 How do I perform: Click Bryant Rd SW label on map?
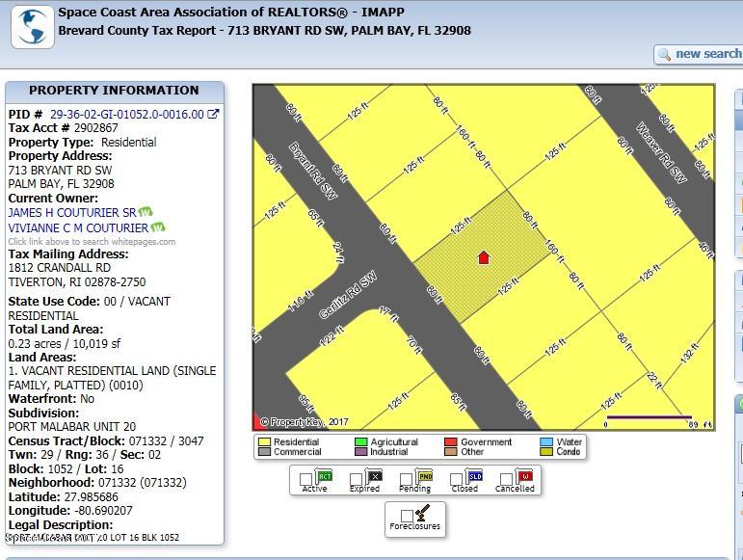[x=314, y=171]
